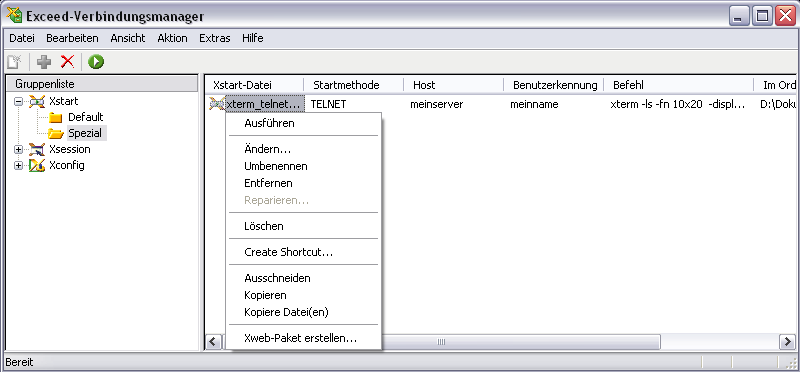
Task: Click the xterm_telnet... file name
Action: (264, 104)
